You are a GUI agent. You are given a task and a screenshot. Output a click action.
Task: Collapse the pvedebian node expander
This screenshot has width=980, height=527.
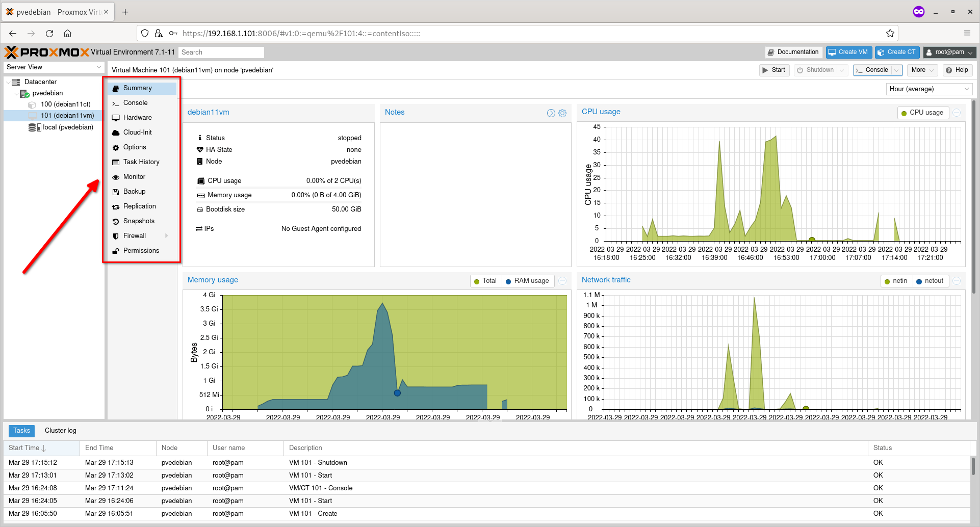[16, 93]
